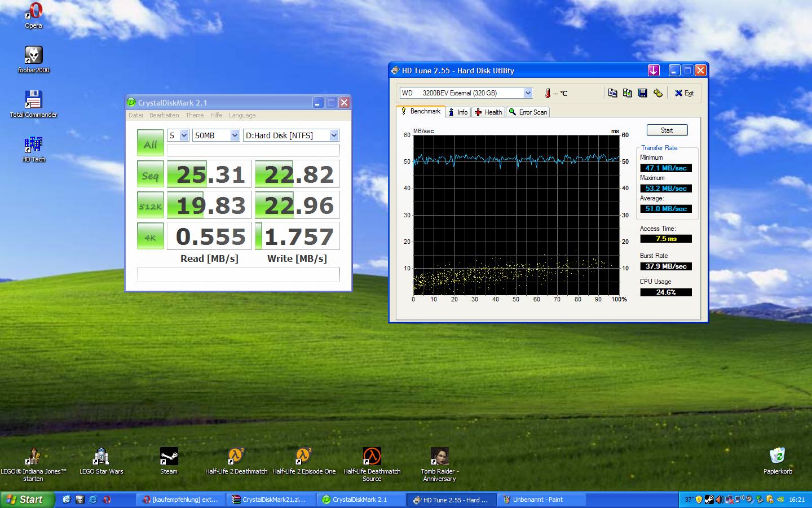Open Half-Life Deathmatch Source shortcut
This screenshot has width=812, height=508.
click(372, 464)
